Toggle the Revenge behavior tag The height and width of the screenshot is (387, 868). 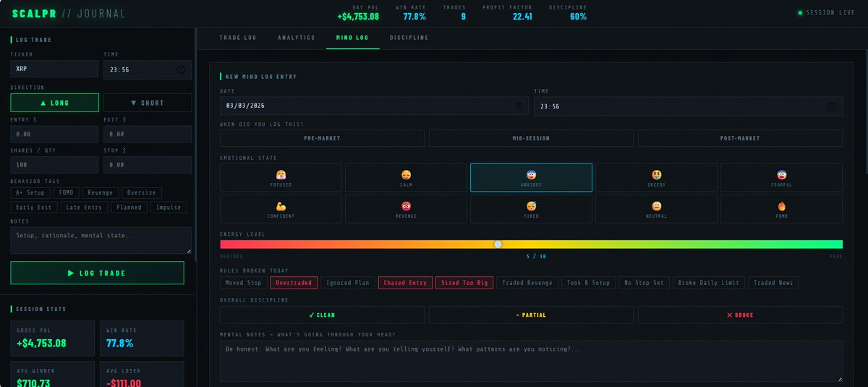pos(100,192)
